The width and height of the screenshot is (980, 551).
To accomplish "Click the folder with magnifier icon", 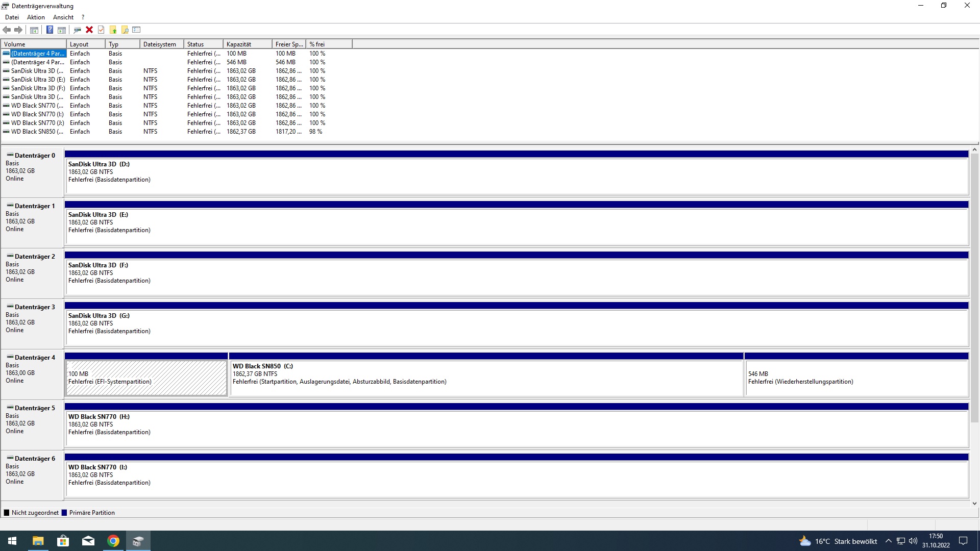I will 125,30.
